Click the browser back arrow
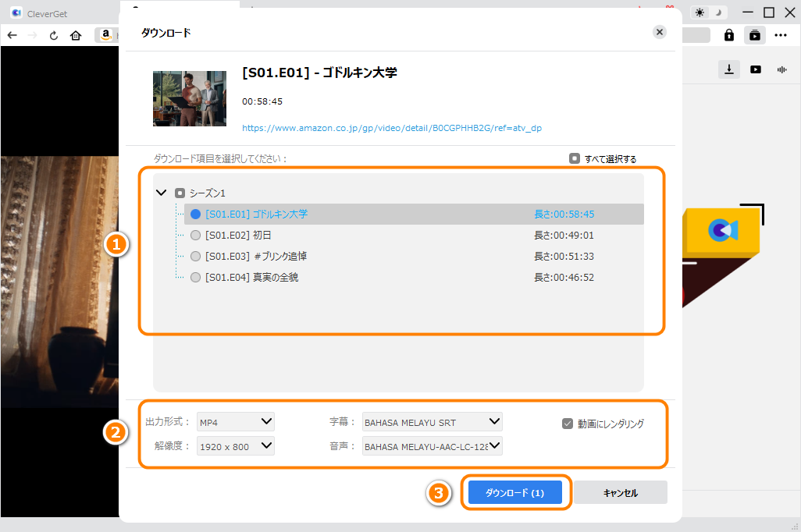Image resolution: width=801 pixels, height=532 pixels. (12, 35)
